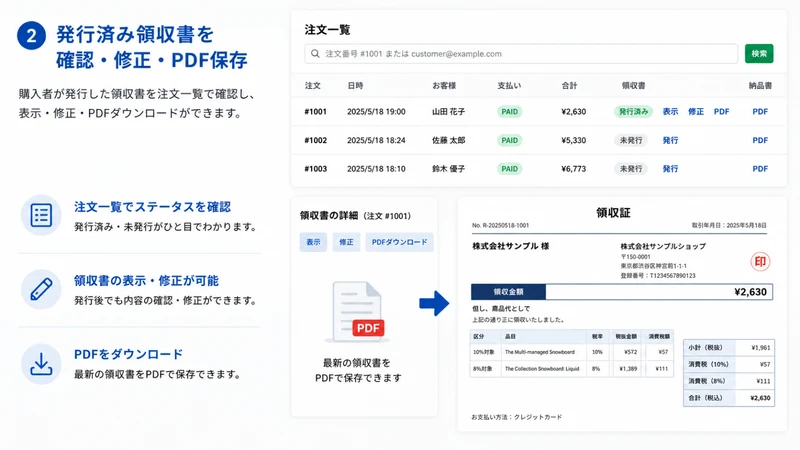Click the magnifier icon in search box

click(315, 54)
